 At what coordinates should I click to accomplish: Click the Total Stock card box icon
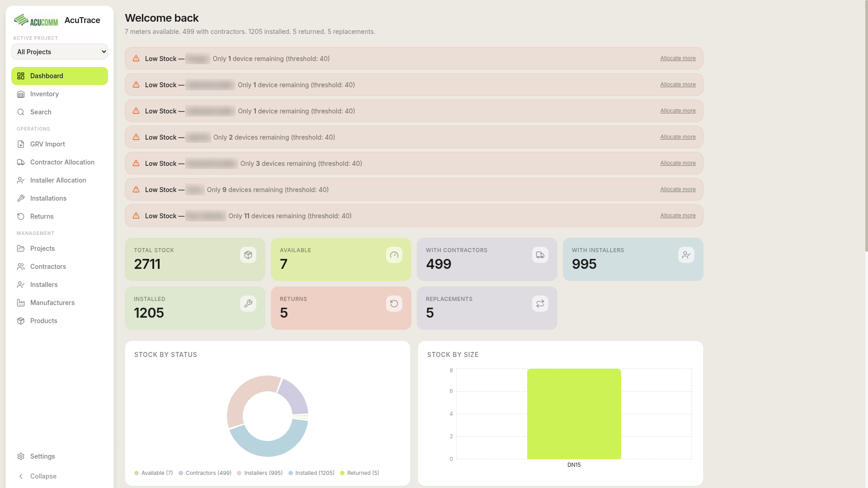point(248,255)
